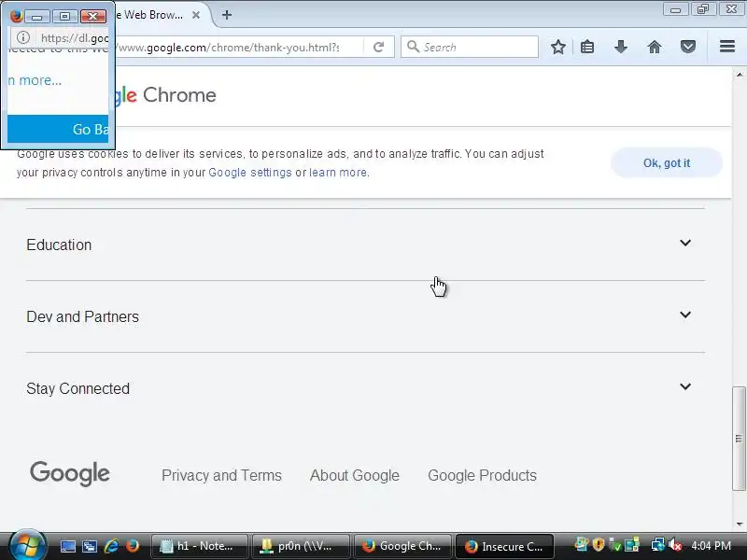The height and width of the screenshot is (560, 747).
Task: Click the 4:04 PM taskbar clock
Action: tap(711, 546)
